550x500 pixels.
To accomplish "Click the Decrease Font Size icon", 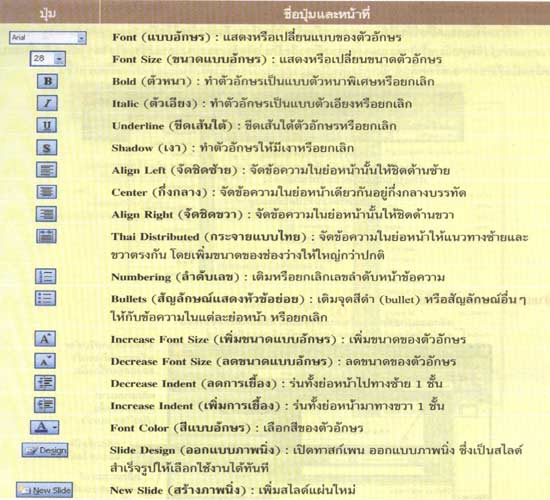I will coord(45,361).
